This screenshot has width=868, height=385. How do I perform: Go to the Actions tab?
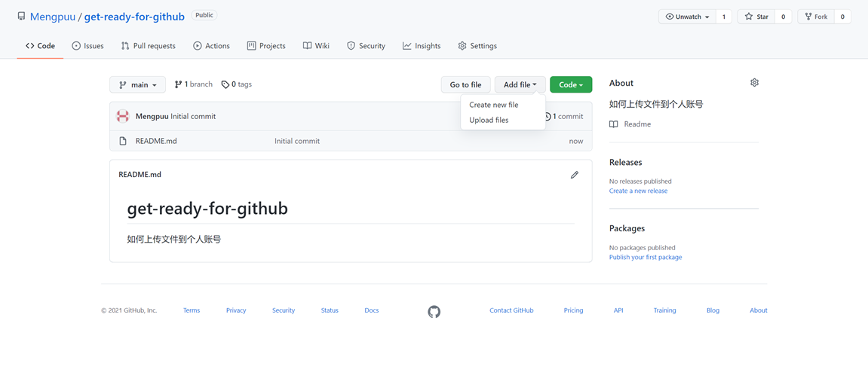pos(211,46)
